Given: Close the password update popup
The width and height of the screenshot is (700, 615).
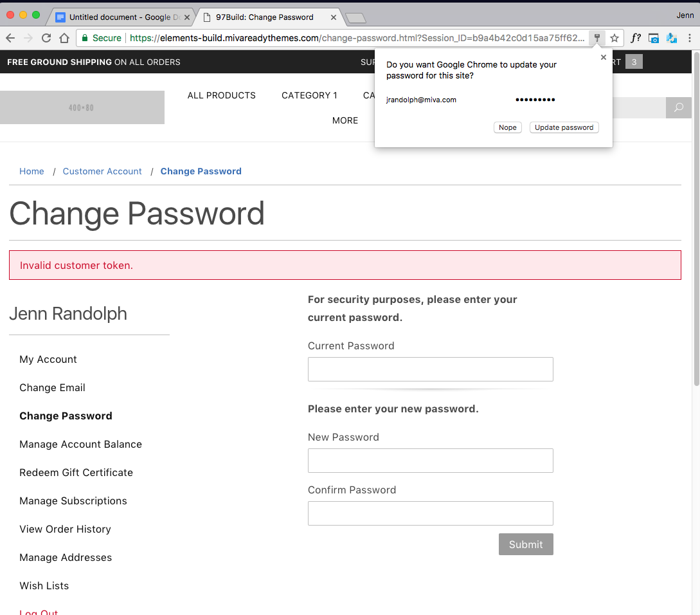Looking at the screenshot, I should (604, 57).
